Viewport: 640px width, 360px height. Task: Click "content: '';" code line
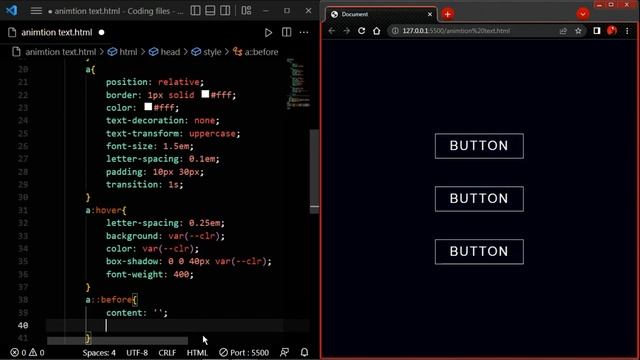coord(137,313)
